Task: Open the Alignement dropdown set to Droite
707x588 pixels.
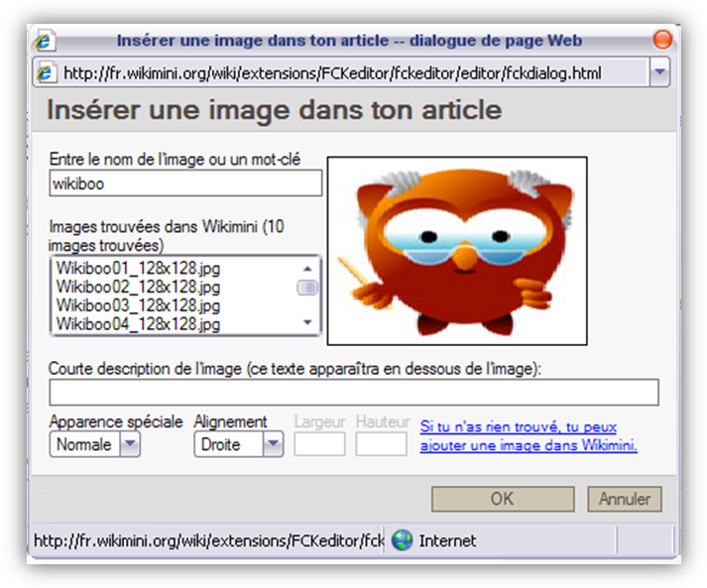Action: pyautogui.click(x=239, y=444)
